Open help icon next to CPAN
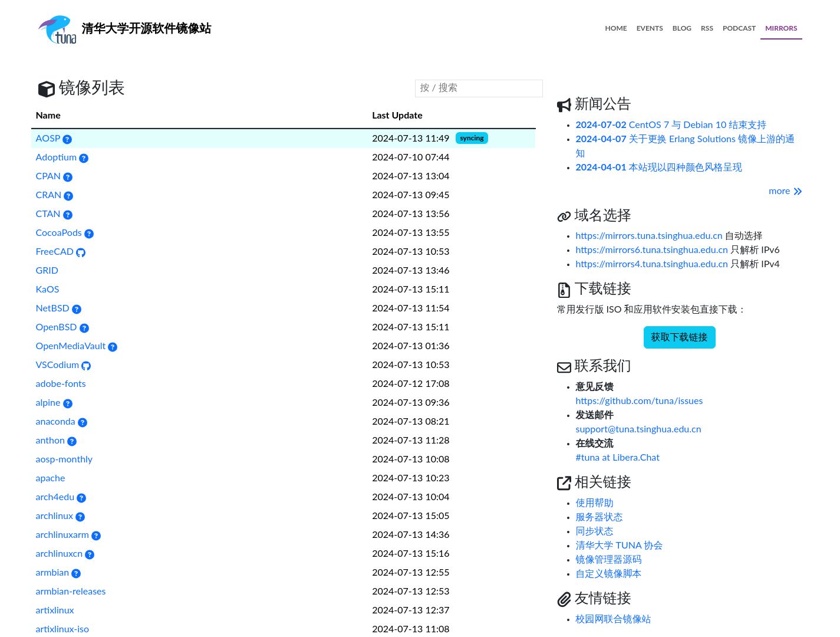This screenshot has height=637, width=840. pyautogui.click(x=68, y=177)
